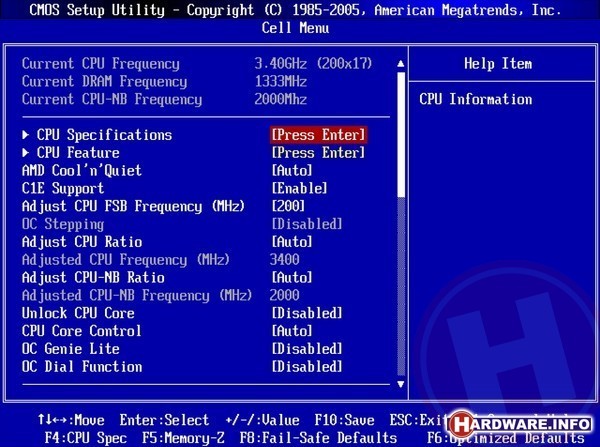Select the CPU FSB Frequency 200 field
The width and height of the screenshot is (600, 447).
pos(288,206)
